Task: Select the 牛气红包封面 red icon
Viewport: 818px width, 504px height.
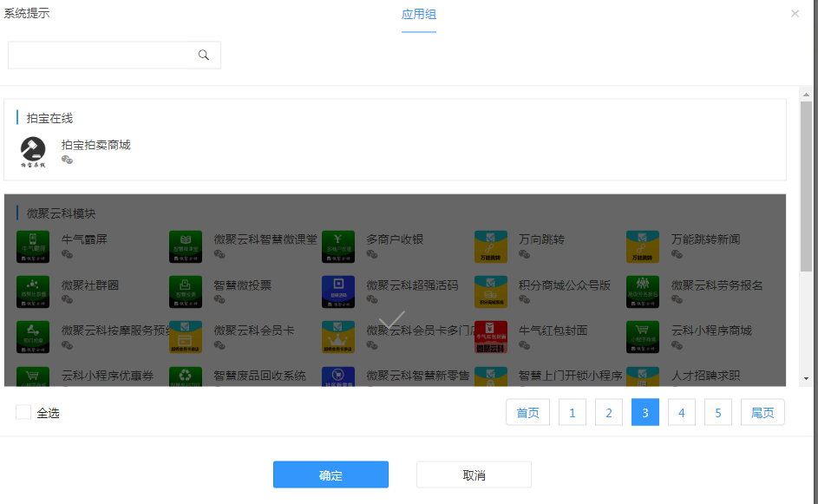Action: pyautogui.click(x=490, y=337)
